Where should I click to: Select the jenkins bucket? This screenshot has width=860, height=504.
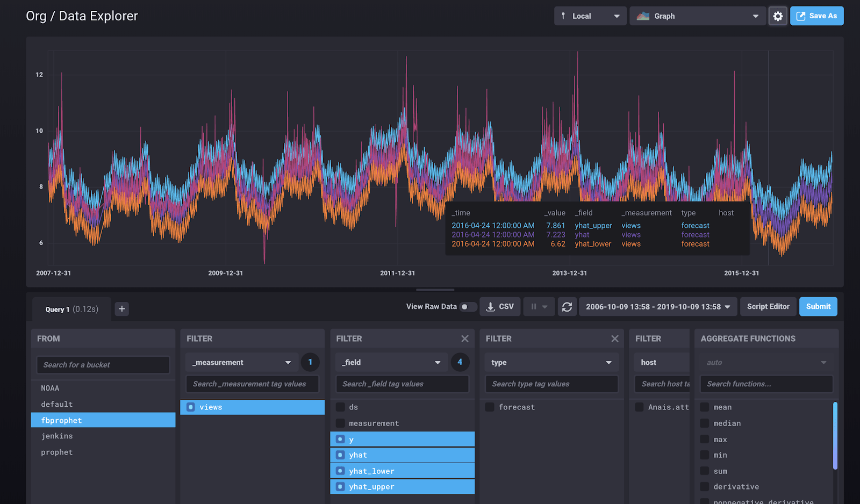[x=57, y=436]
